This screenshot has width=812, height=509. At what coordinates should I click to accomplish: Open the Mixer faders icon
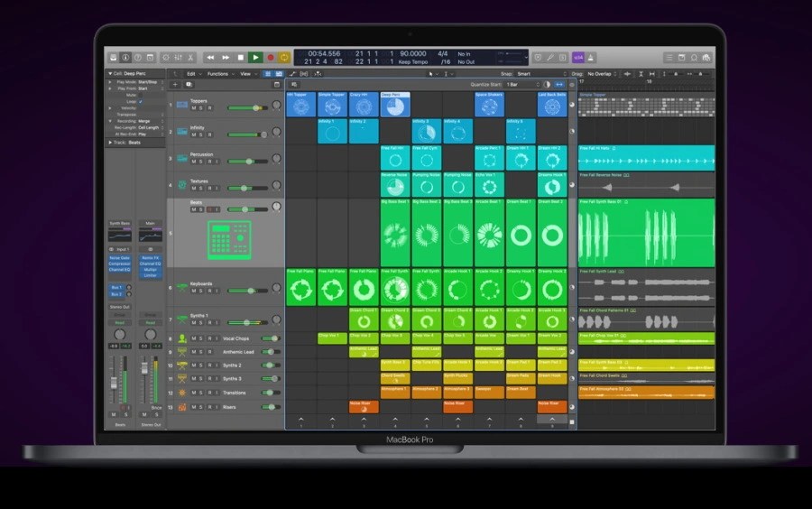click(x=178, y=58)
